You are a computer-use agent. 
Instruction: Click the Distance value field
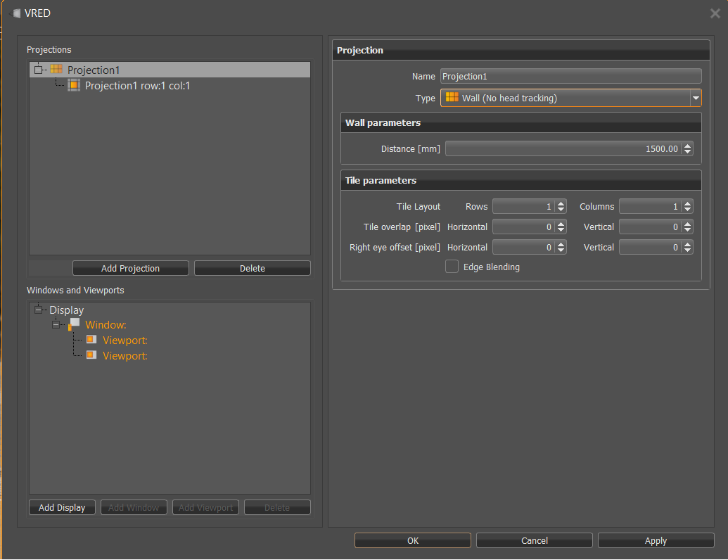[x=563, y=148]
